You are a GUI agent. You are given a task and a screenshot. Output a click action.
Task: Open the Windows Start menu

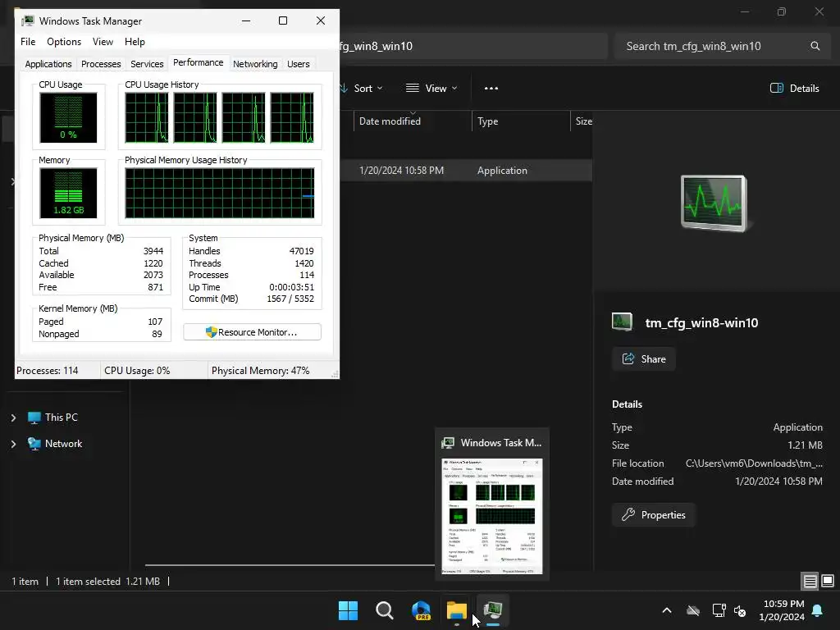pos(348,610)
